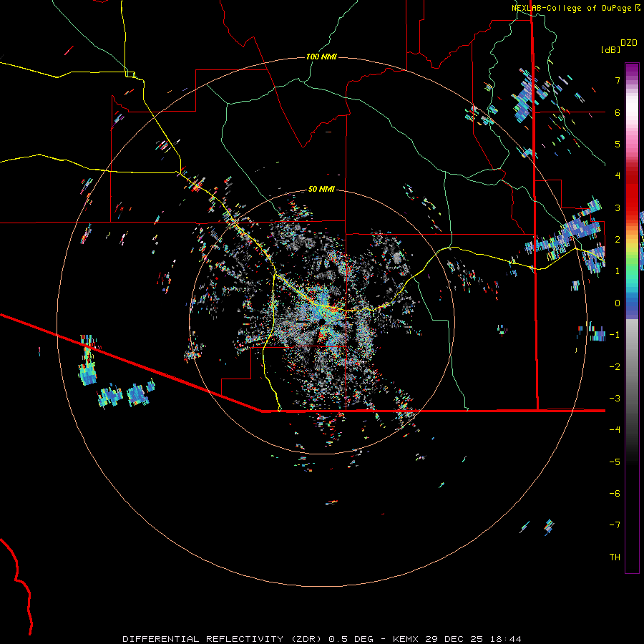
Task: Click the '[dB]' units label
Action: coord(610,49)
